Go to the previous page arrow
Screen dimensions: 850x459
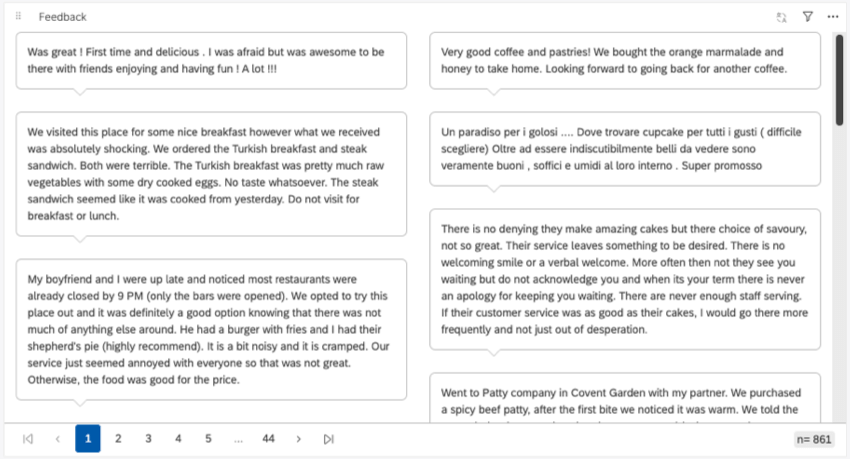pos(58,439)
